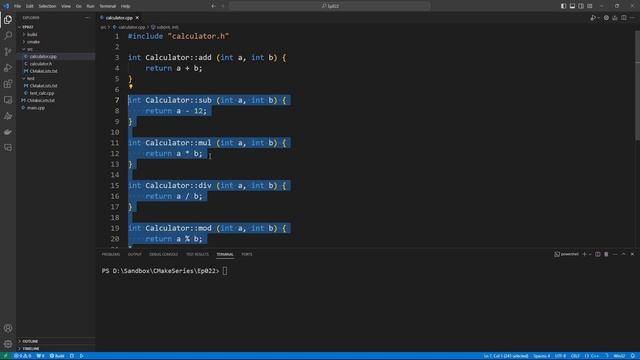Toggle primary side bar layout button
Image resolution: width=640 pixels, height=360 pixels.
563,6
